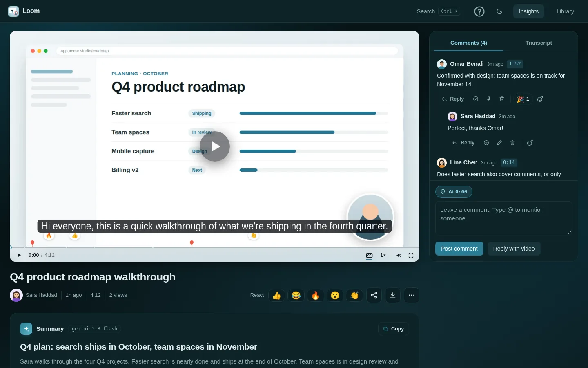Toggle closed captions on the video
The height and width of the screenshot is (368, 588).
point(369,255)
